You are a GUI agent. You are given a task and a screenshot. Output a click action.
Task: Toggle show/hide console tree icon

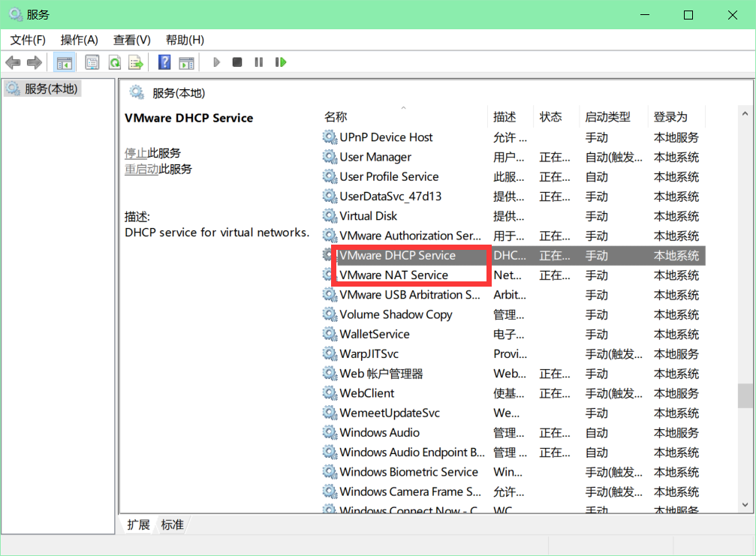[x=65, y=62]
